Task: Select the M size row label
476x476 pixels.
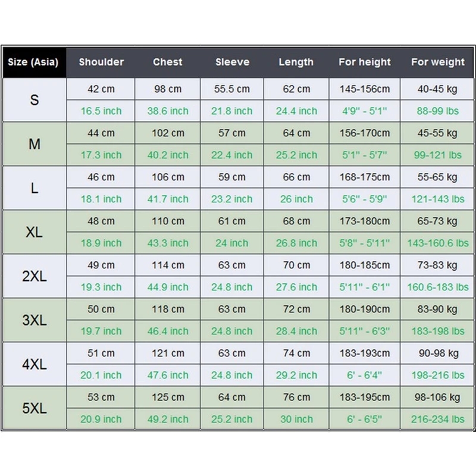Action: point(34,144)
